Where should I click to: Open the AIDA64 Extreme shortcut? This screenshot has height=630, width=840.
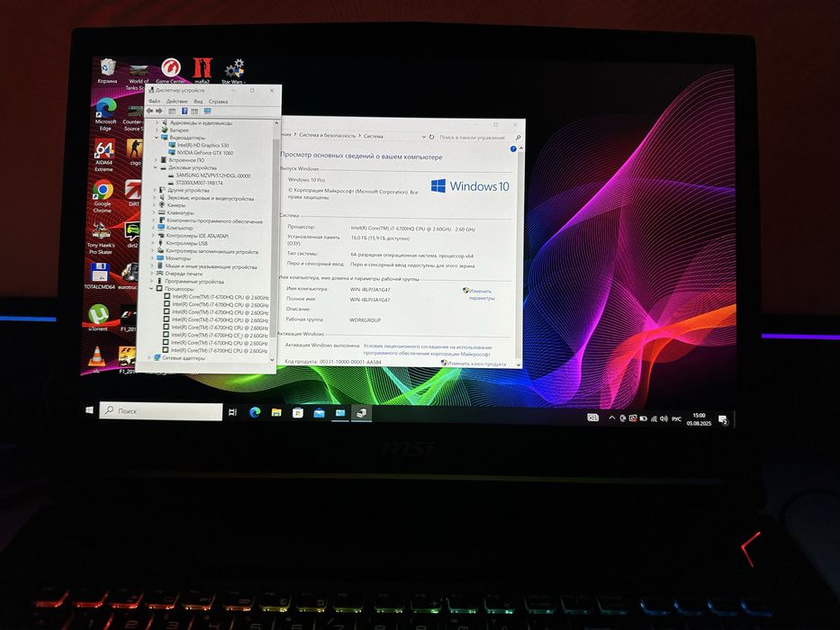[104, 156]
